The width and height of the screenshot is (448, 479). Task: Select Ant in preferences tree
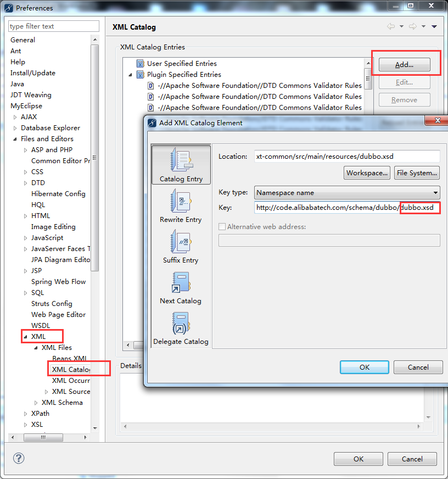pyautogui.click(x=15, y=51)
